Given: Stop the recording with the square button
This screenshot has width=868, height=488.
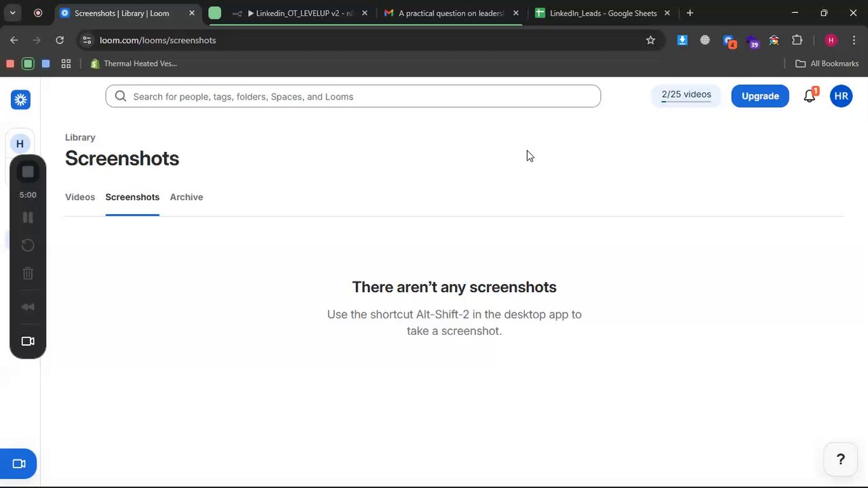Looking at the screenshot, I should (28, 172).
